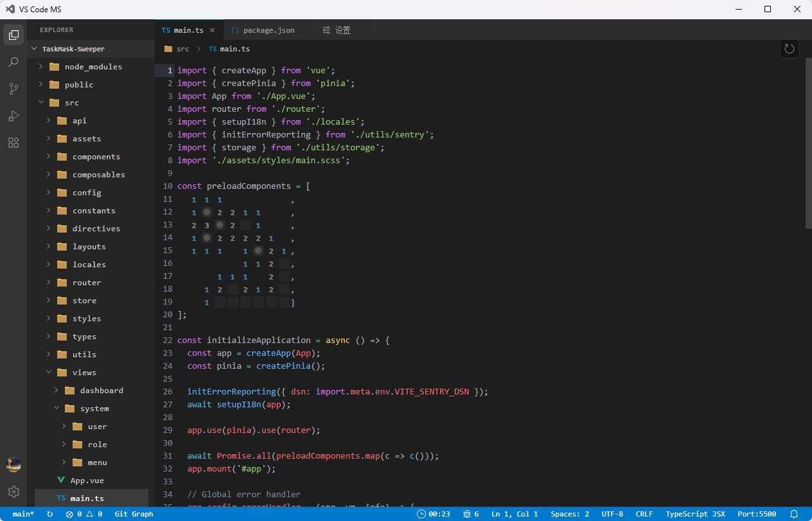
Task: Change indentation via Spaces: 2
Action: pyautogui.click(x=570, y=514)
